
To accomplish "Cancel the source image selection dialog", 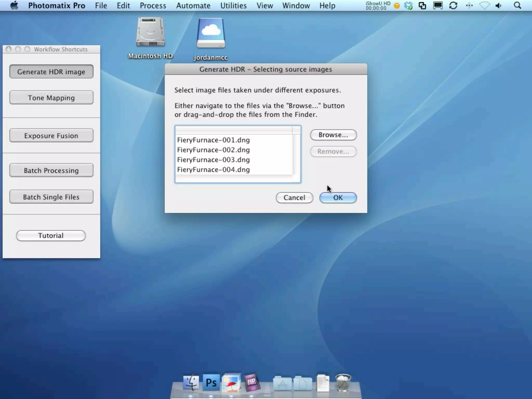I will (294, 198).
